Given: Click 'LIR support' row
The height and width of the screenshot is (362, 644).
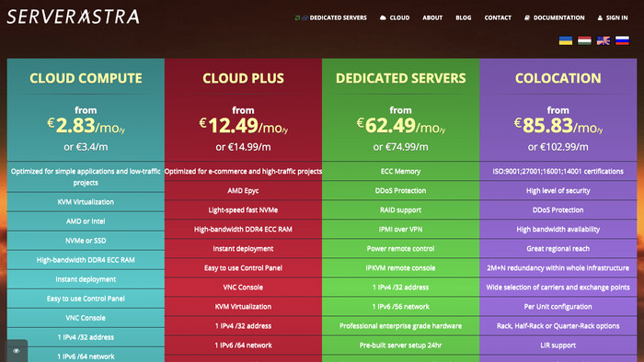Looking at the screenshot, I should point(558,345).
